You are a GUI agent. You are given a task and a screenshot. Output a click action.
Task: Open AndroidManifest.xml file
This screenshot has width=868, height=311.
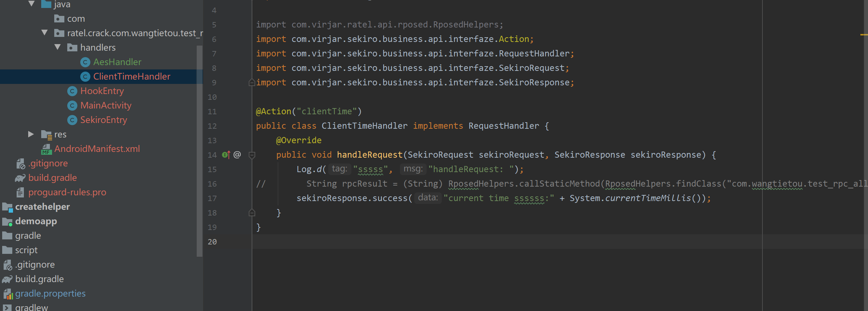pos(97,149)
